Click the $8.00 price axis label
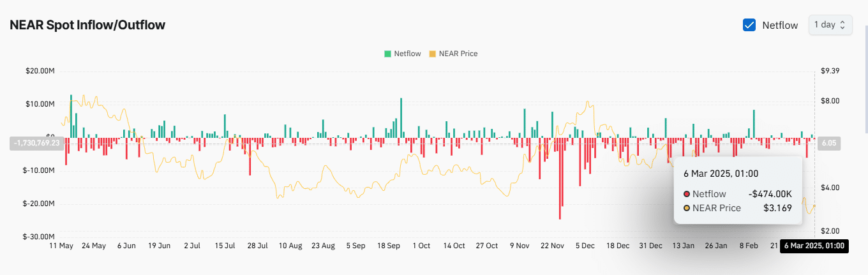The image size is (868, 275). pos(829,101)
